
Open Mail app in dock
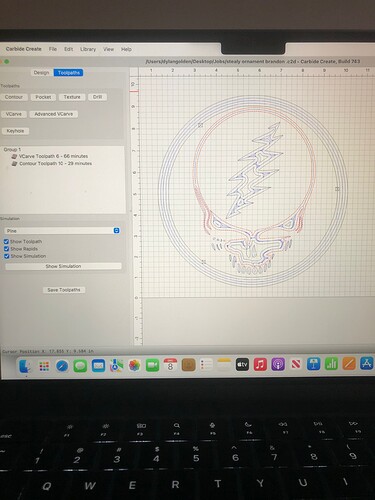[98, 366]
